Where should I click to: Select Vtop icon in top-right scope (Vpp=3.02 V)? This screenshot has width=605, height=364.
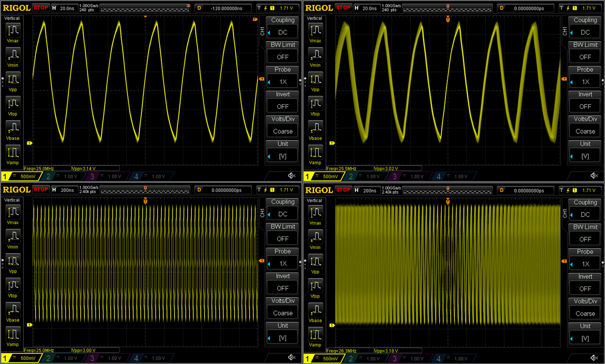[316, 103]
